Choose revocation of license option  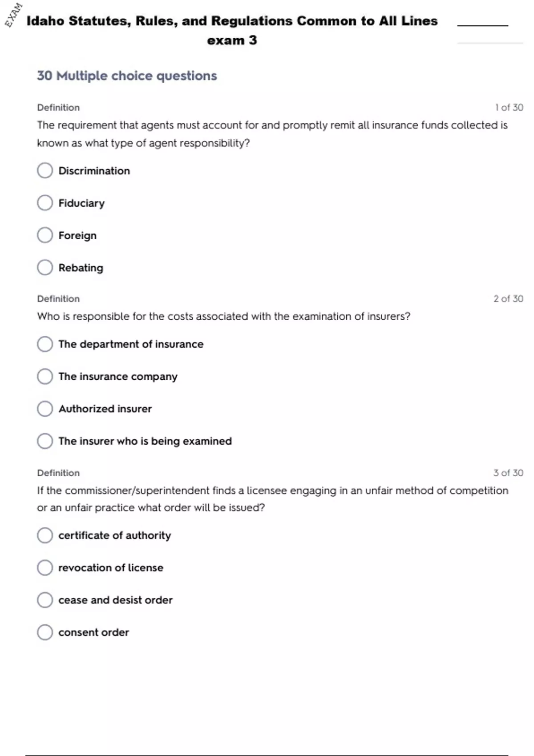45,568
